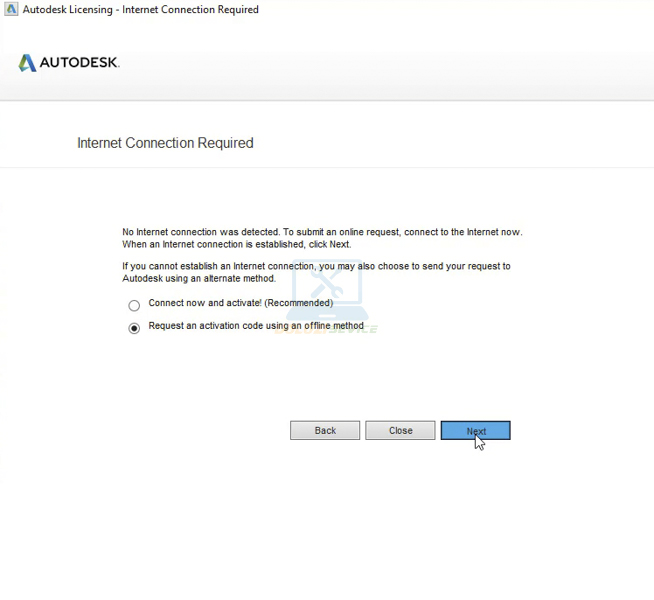This screenshot has width=654, height=600.
Task: Click the Autodesk 'A' logo mark
Action: point(28,63)
